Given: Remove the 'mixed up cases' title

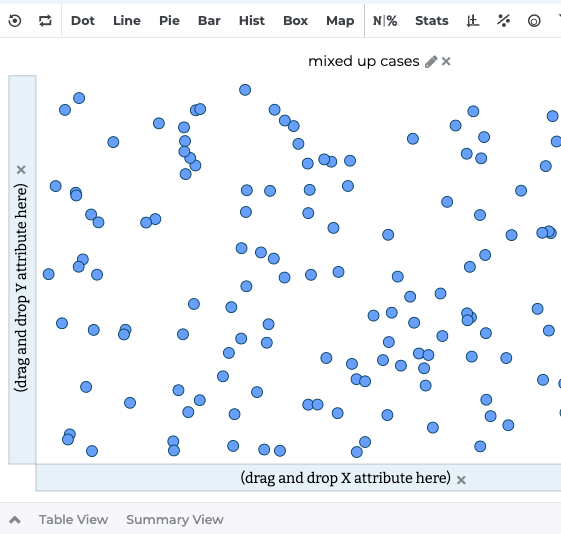Looking at the screenshot, I should pos(446,62).
